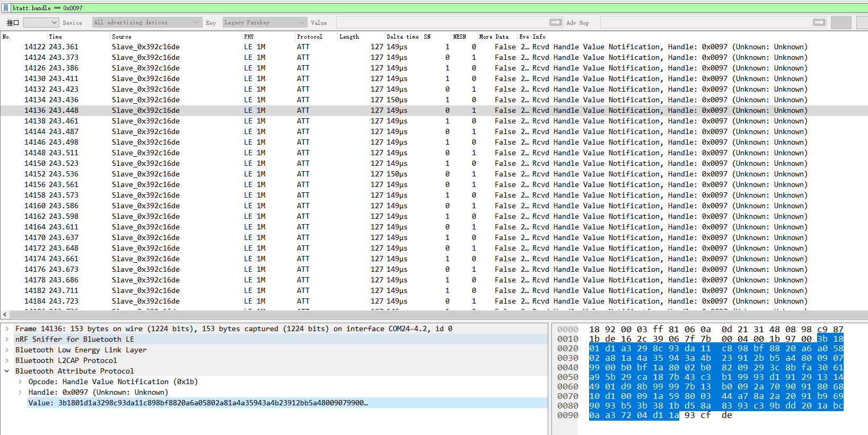
Task: Open the Device dropdown showing All advertising devices
Action: tap(147, 22)
